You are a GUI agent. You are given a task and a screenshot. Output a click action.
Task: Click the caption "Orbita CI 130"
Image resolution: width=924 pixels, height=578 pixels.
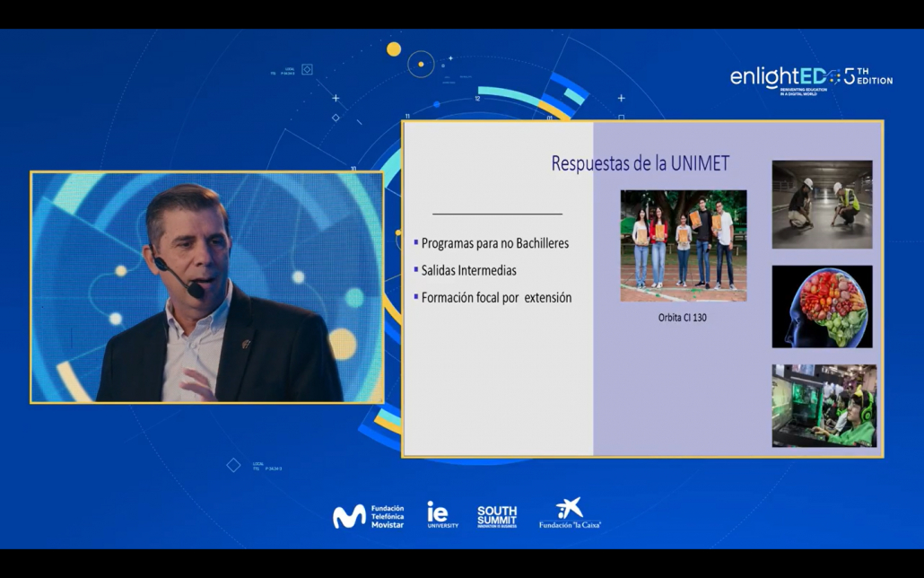[x=683, y=318]
